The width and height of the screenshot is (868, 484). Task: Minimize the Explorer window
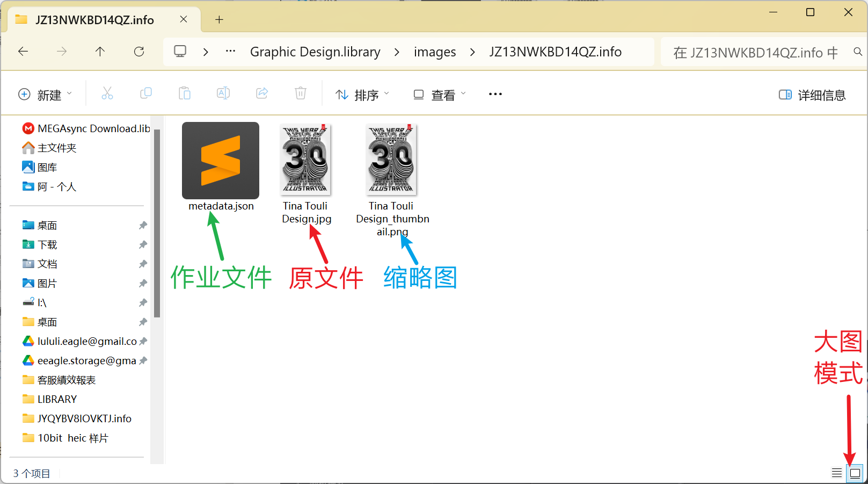(774, 12)
